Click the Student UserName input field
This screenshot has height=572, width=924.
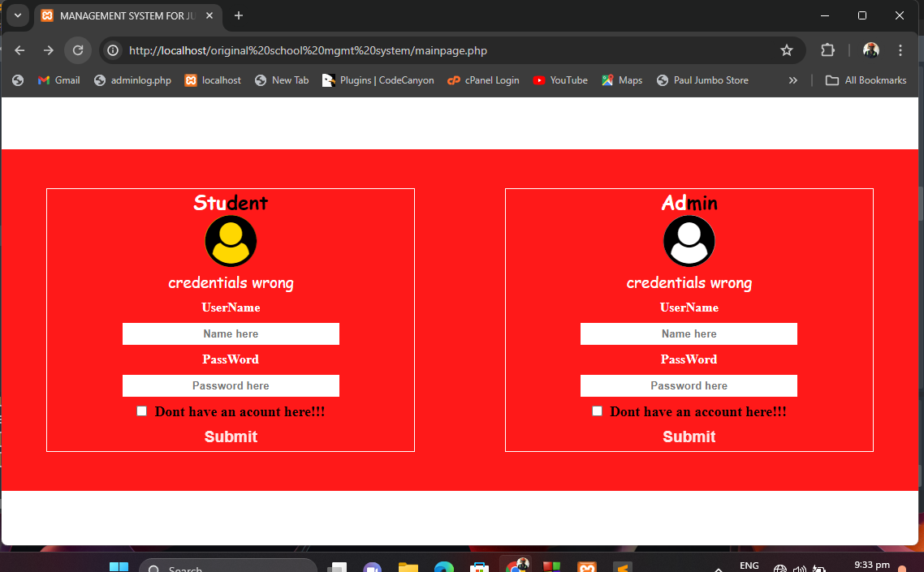click(231, 333)
